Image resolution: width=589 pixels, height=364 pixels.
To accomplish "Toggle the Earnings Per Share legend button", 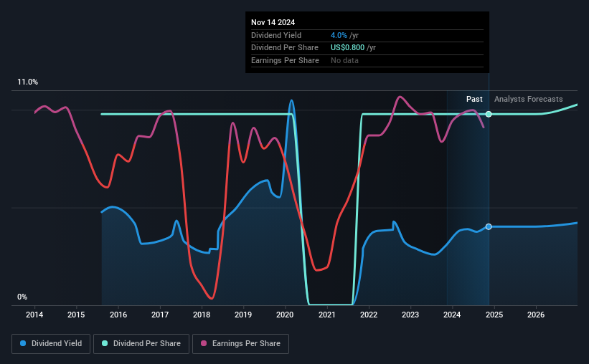I will point(240,344).
